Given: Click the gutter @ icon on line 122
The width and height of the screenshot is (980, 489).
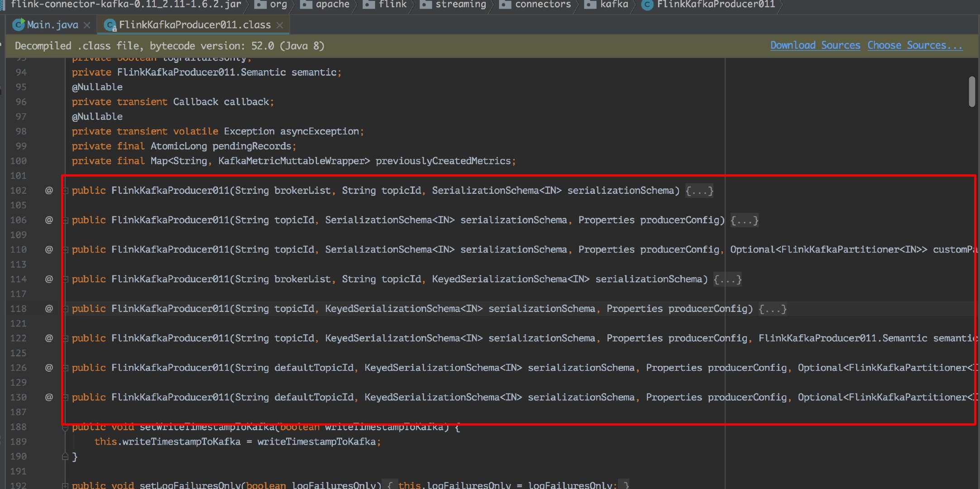Looking at the screenshot, I should tap(48, 338).
